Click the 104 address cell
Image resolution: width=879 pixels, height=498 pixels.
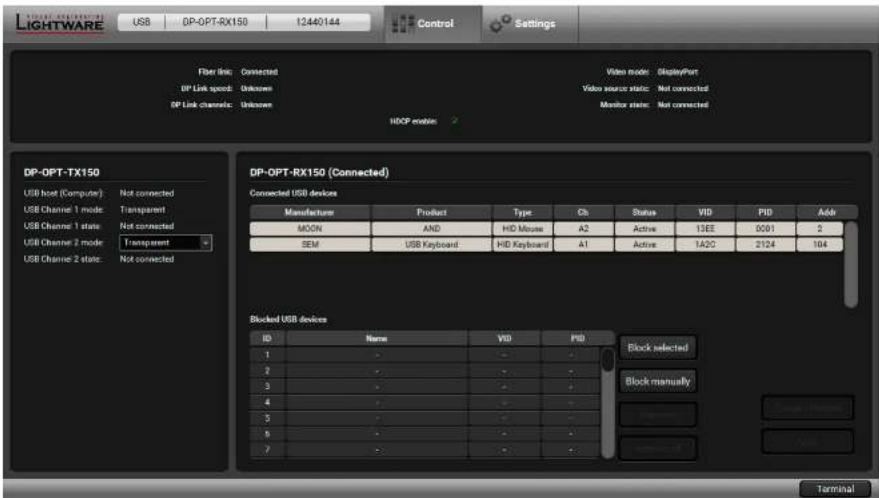coord(820,245)
